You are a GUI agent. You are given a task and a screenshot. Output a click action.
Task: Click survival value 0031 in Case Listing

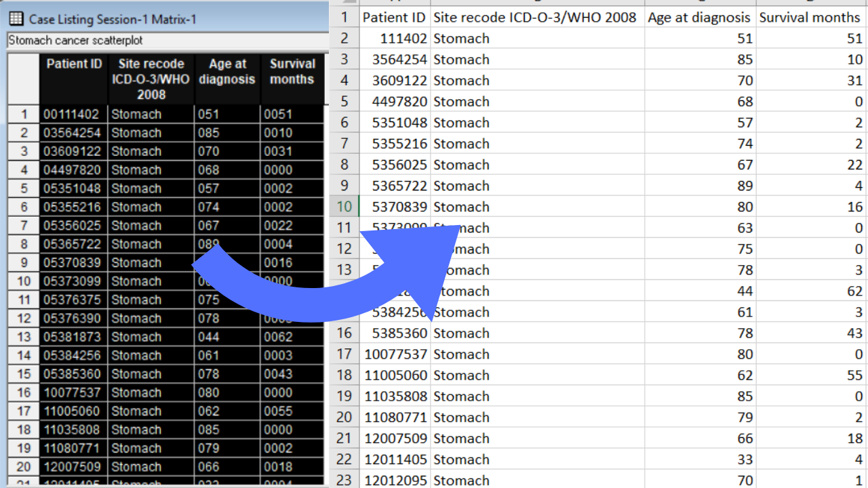tap(292, 151)
